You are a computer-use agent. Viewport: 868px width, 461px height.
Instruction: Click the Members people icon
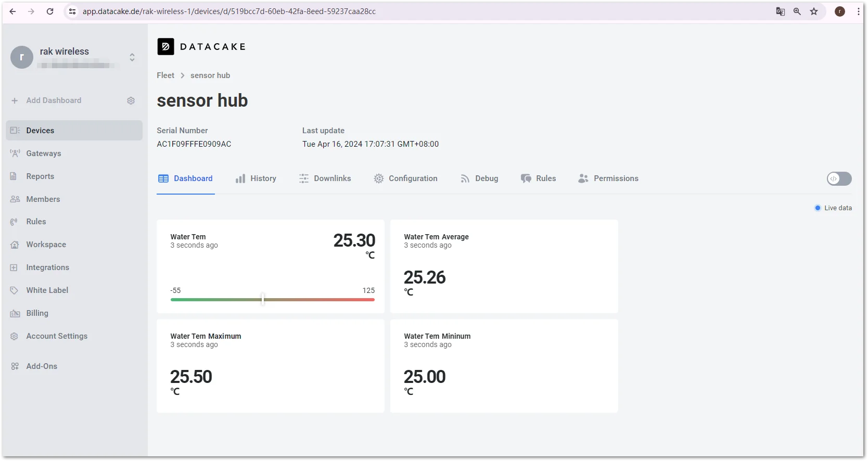(x=15, y=199)
